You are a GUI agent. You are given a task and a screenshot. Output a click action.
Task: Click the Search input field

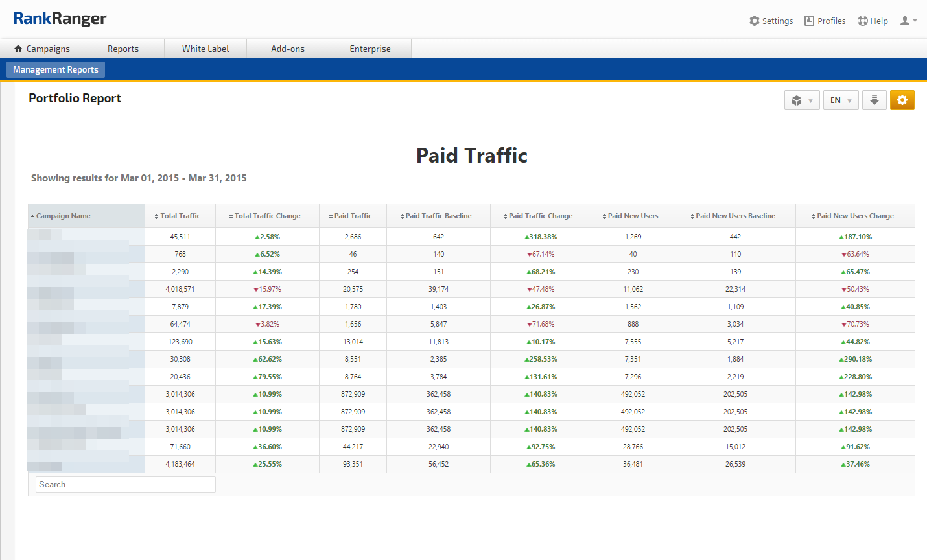coord(125,484)
